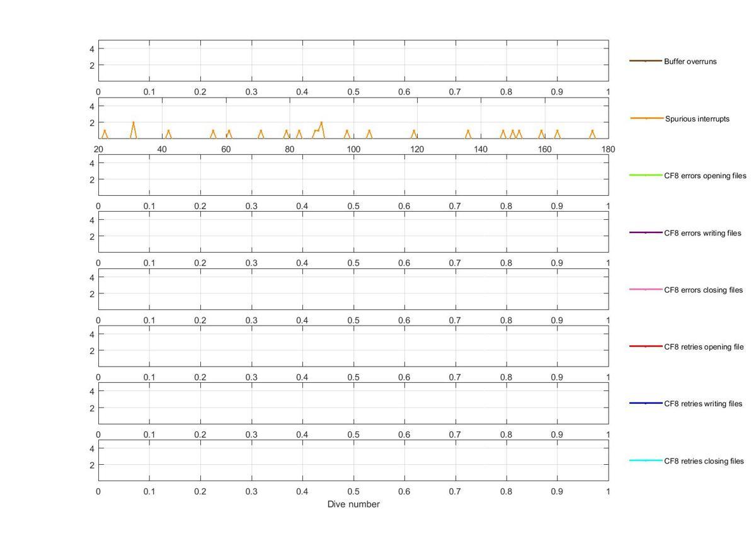Click the '120' tick label on the interrupts axis
Image resolution: width=756 pixels, height=541 pixels.
(417, 149)
